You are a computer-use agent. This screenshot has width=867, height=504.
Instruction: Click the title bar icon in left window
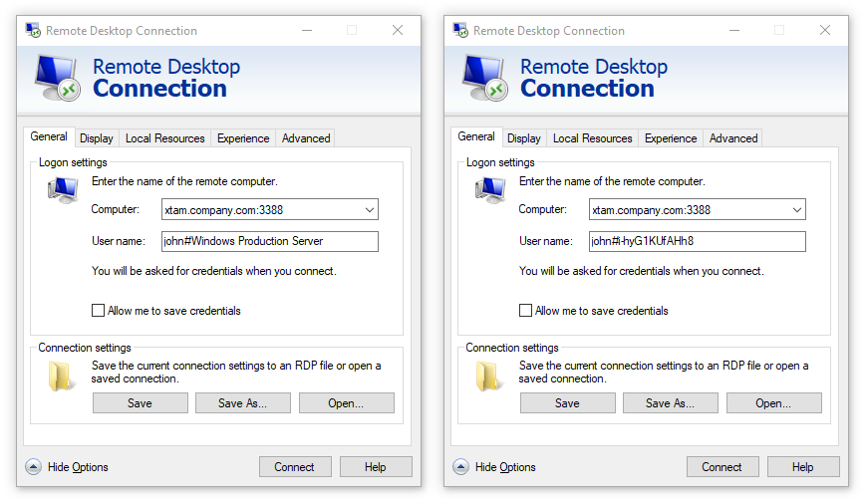point(33,31)
